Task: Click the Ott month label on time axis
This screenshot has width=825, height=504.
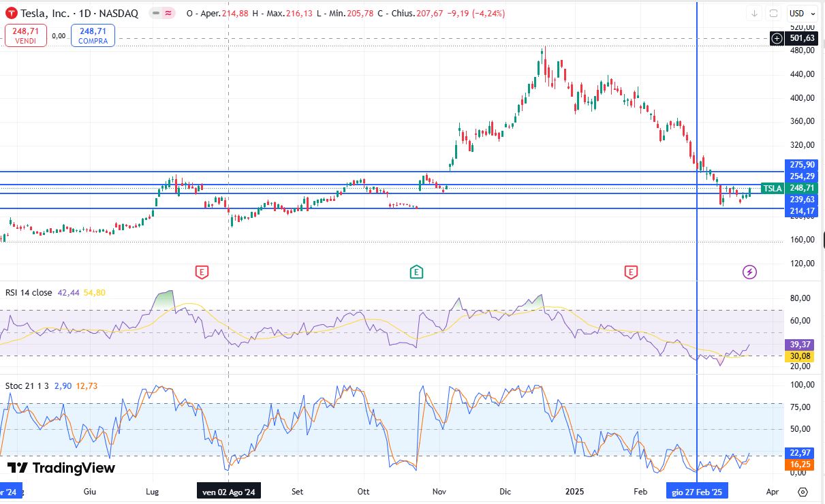Action: coord(363,491)
